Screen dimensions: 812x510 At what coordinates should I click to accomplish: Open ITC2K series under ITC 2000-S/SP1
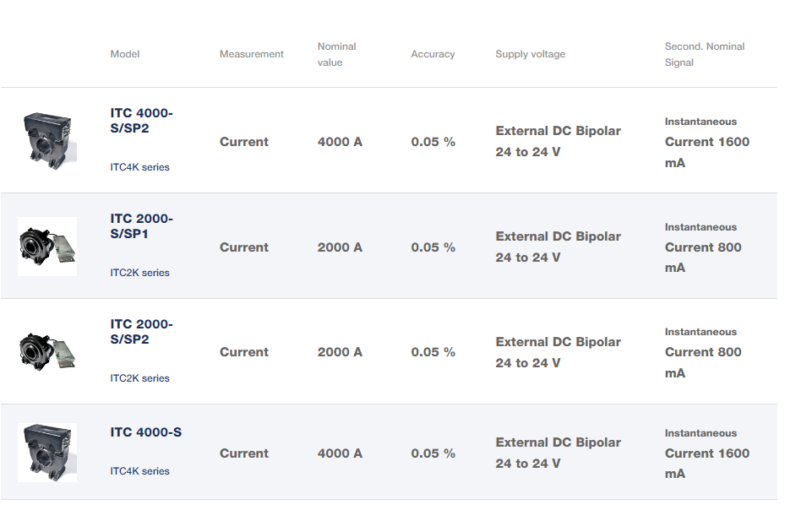(x=139, y=273)
